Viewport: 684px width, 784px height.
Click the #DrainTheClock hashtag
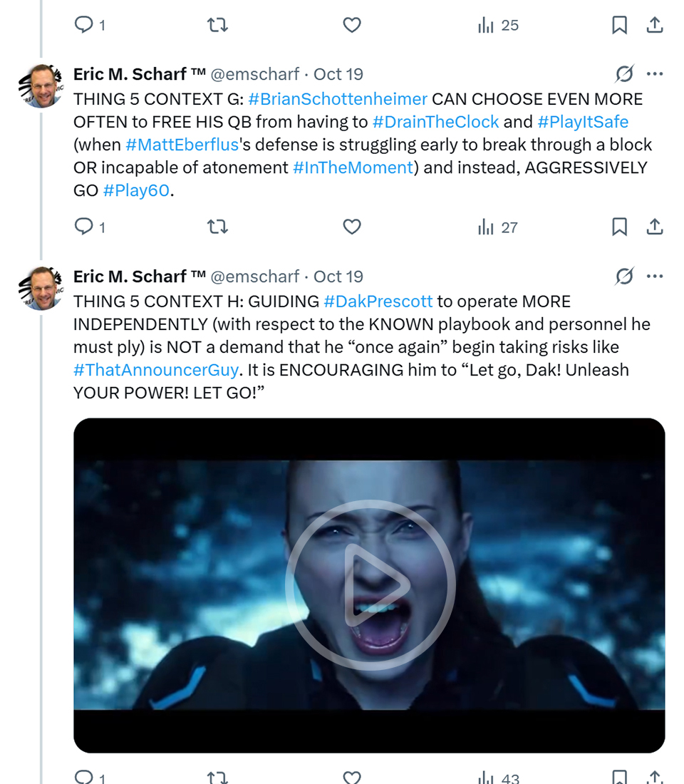point(435,122)
